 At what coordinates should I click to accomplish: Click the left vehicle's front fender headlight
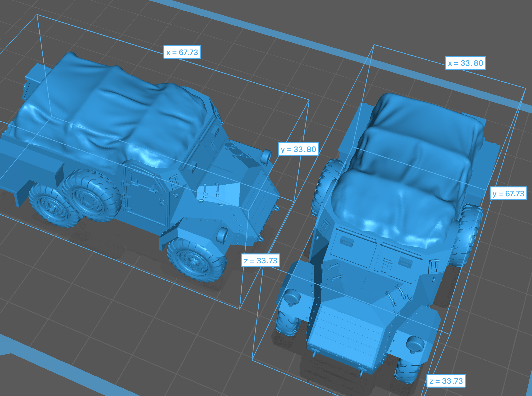pos(222,235)
